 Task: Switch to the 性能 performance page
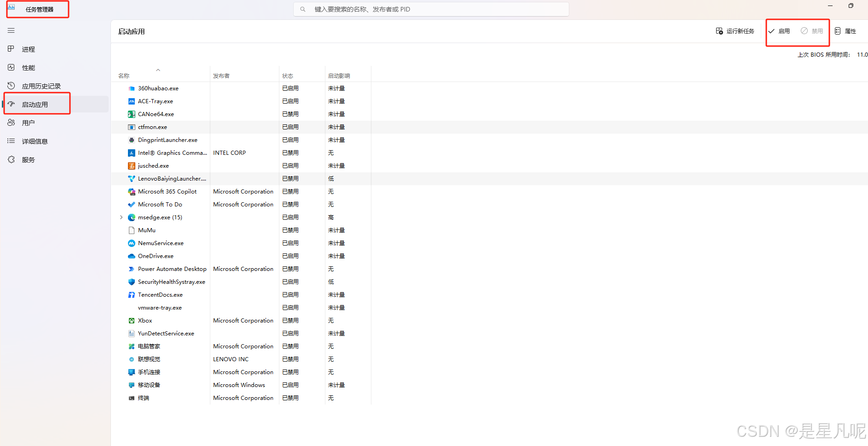29,68
